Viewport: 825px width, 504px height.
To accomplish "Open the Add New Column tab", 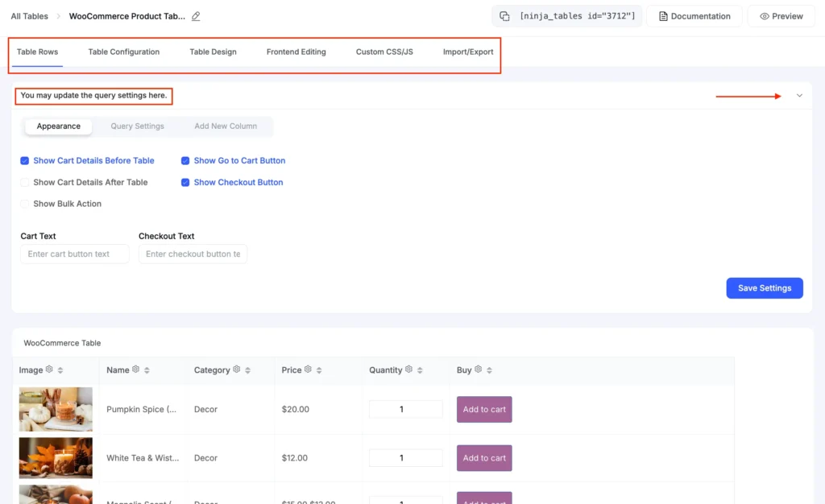I will pos(226,126).
